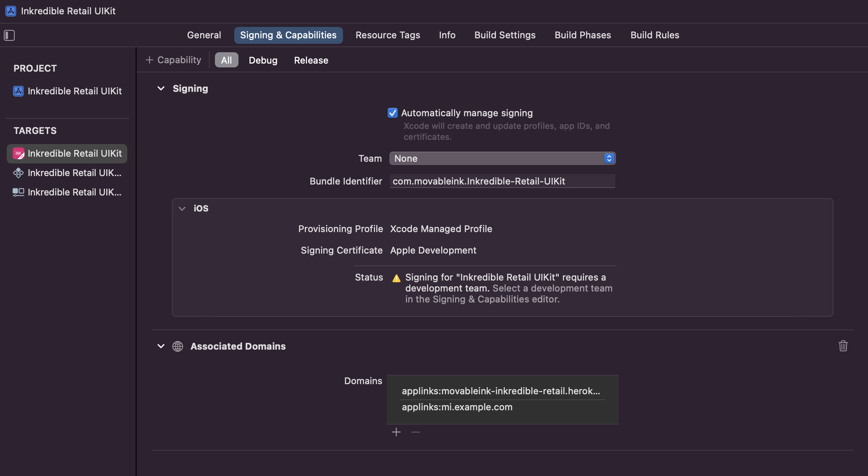Collapse the Associated Domains section

pos(161,346)
